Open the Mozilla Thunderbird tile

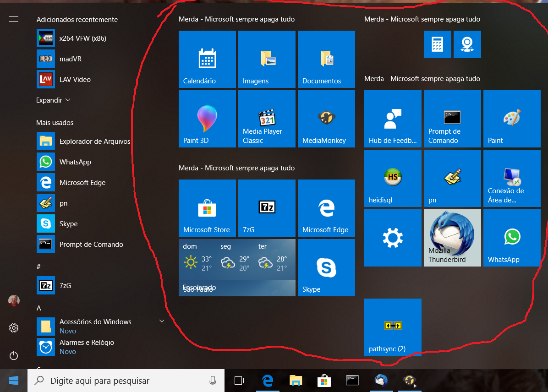(452, 238)
